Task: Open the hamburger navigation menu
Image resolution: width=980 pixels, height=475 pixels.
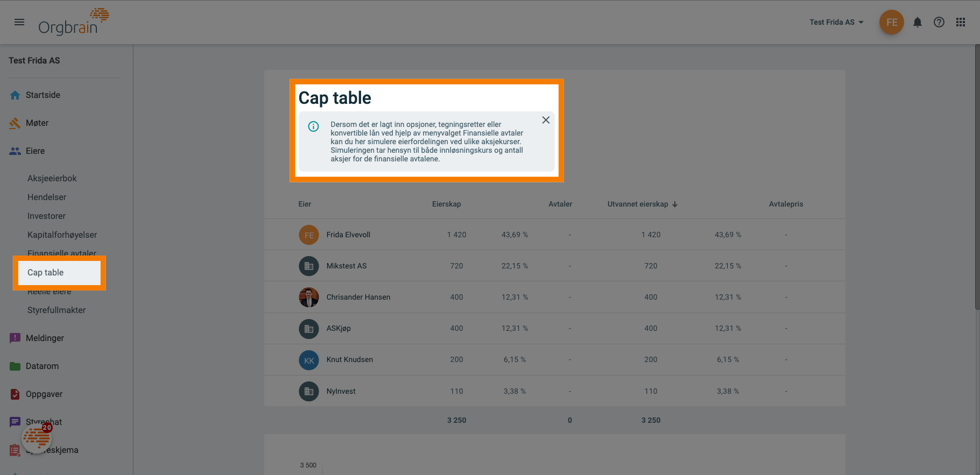Action: coord(19,22)
